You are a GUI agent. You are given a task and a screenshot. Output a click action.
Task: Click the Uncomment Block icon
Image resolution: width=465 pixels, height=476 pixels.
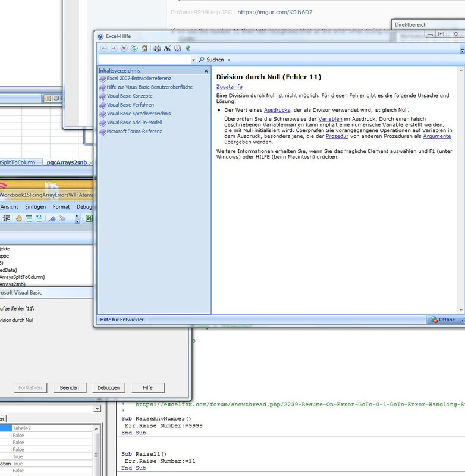39,218
